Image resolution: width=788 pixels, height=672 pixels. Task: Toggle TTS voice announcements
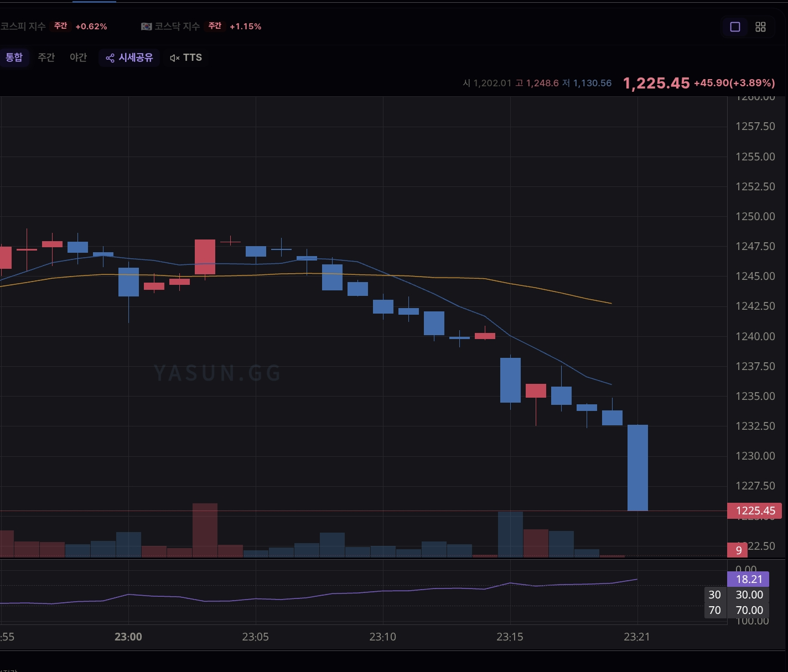[x=186, y=58]
